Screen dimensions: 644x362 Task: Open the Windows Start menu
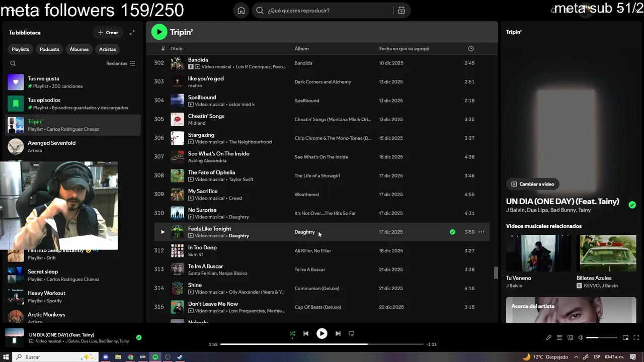6,357
